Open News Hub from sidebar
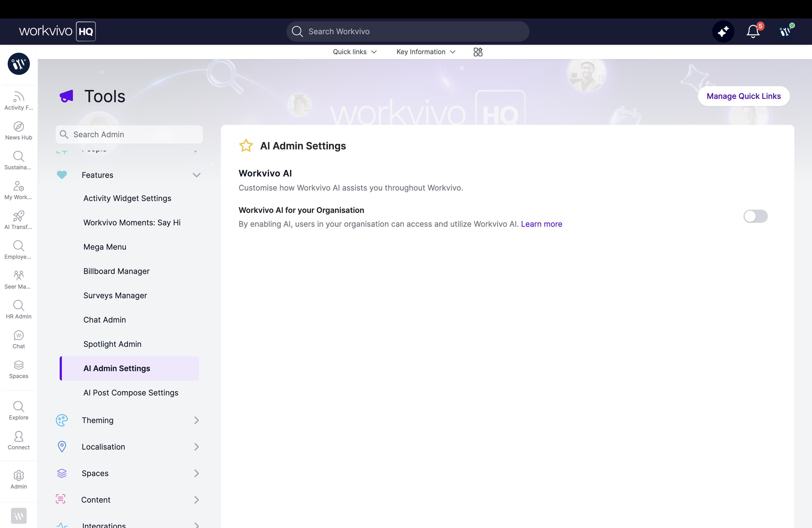 19,131
